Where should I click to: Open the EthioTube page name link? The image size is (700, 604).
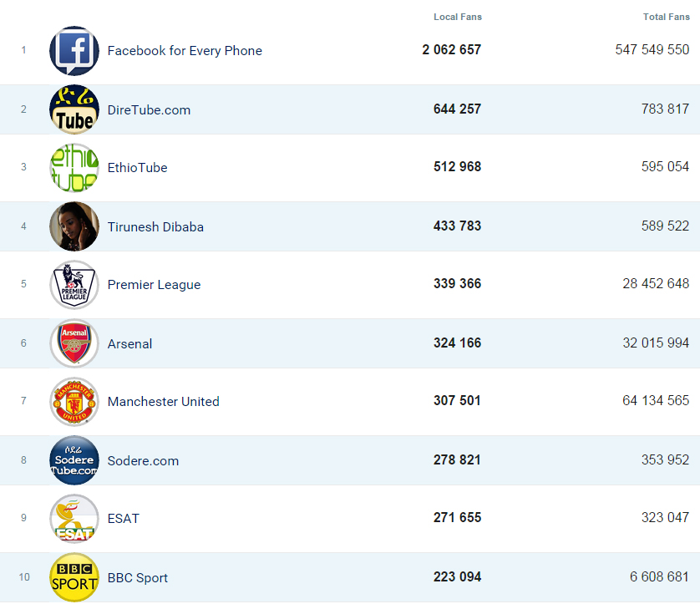click(137, 168)
